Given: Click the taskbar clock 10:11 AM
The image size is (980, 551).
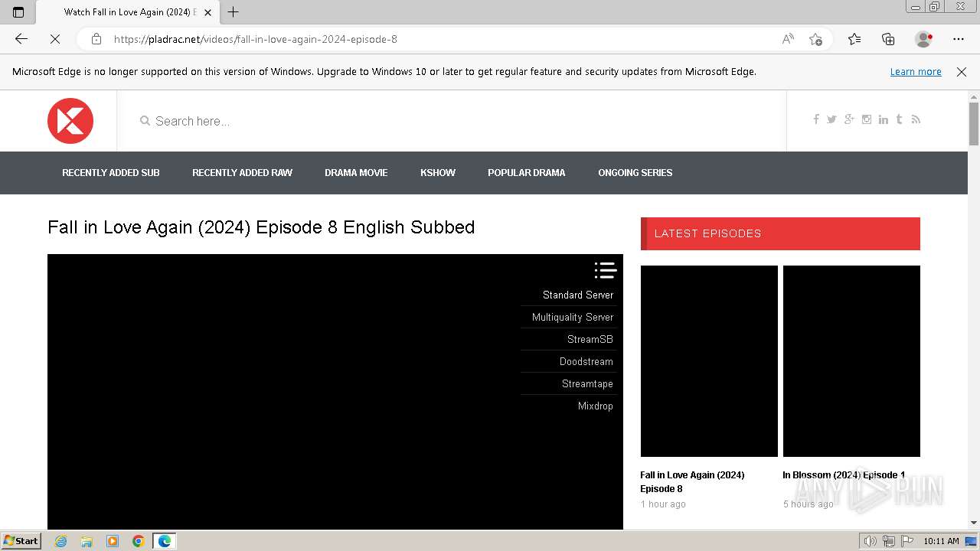Looking at the screenshot, I should [941, 541].
